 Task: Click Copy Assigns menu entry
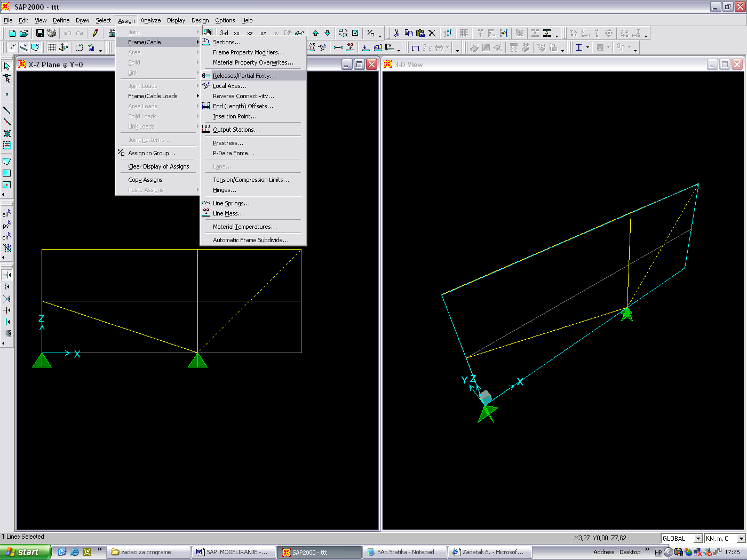[158, 180]
